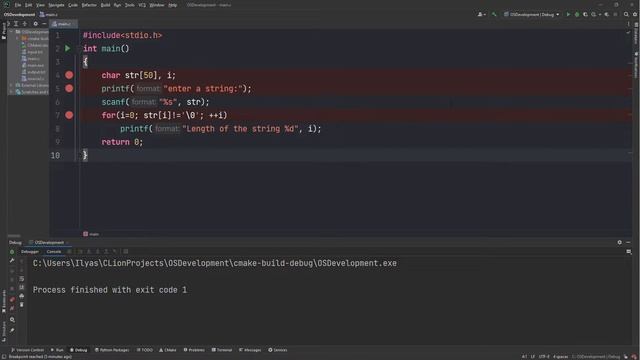This screenshot has height=360, width=640.
Task: Open the Edit menu
Action: 28,5
